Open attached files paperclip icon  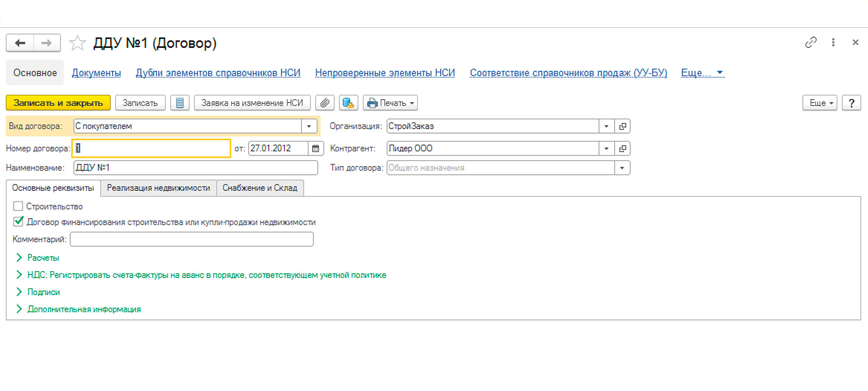325,103
